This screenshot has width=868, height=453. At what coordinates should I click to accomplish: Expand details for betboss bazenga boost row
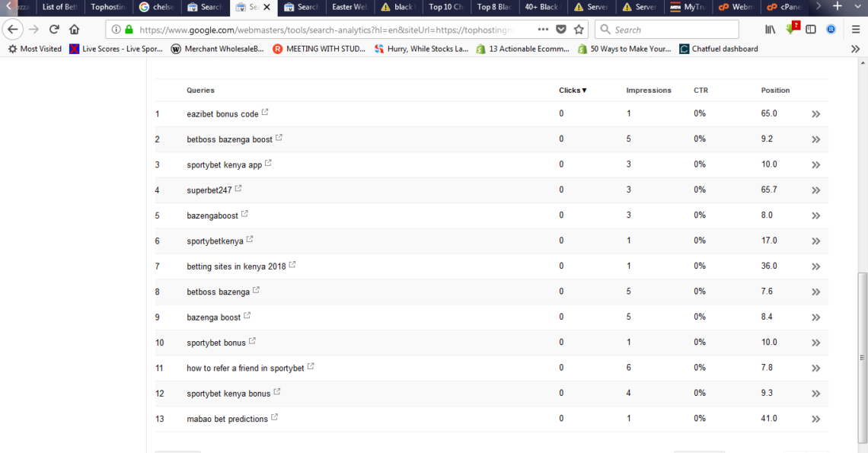coord(816,139)
